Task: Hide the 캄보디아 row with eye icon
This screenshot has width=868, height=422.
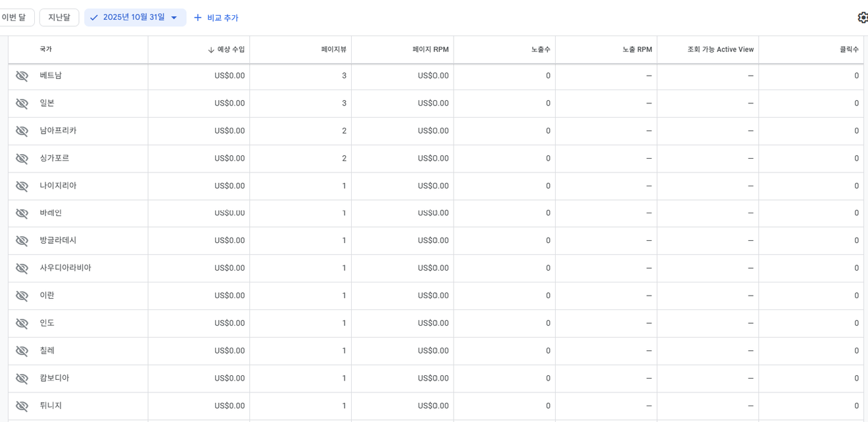Action: [22, 379]
